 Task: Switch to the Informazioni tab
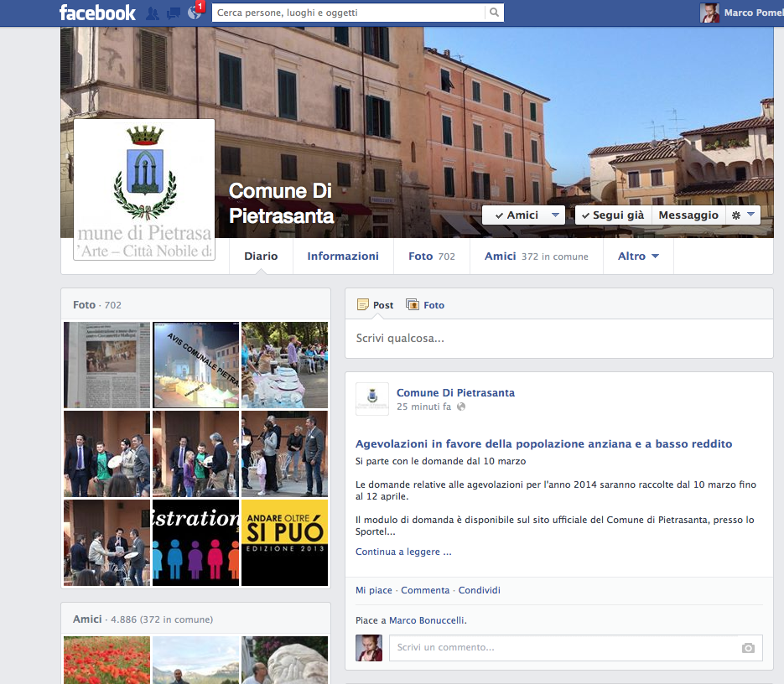[x=343, y=256]
